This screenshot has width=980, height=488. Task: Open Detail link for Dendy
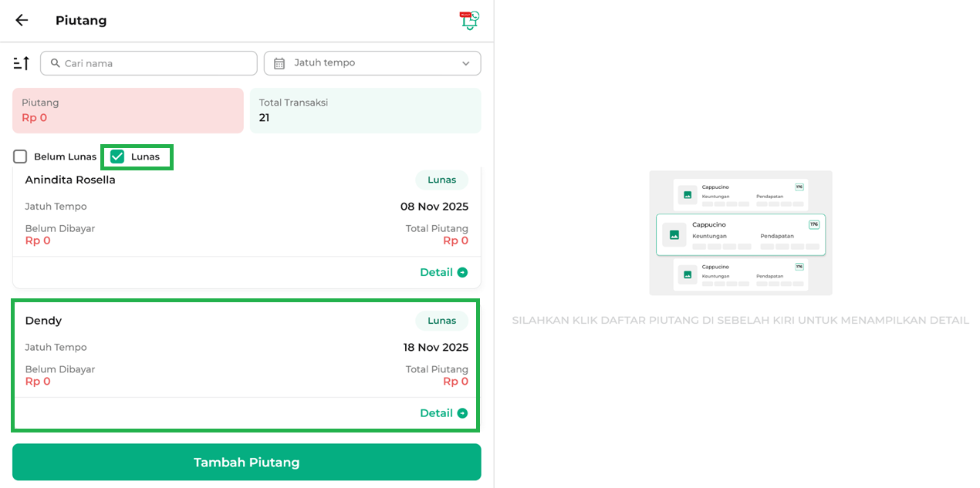tap(436, 413)
